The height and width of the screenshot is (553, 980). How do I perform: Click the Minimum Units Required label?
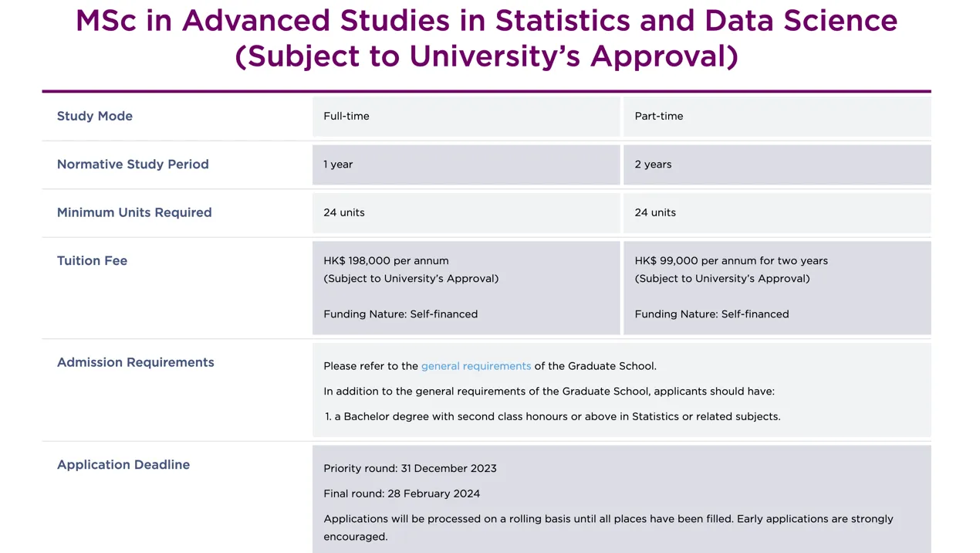[x=134, y=212]
